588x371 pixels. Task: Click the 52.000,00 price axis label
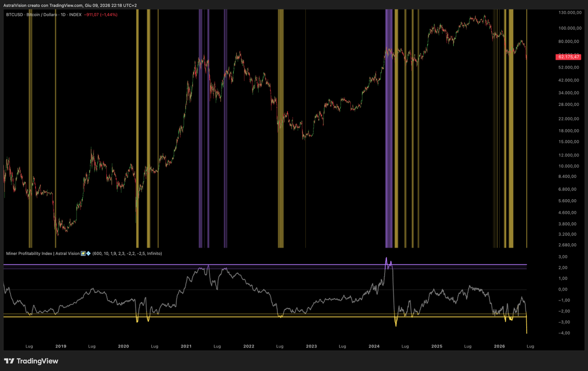[569, 67]
